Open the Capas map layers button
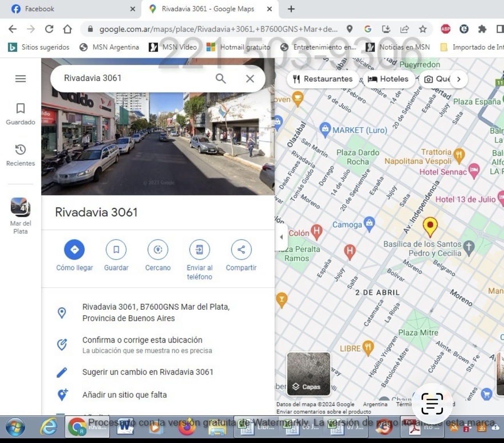This screenshot has height=443, width=504. tap(309, 374)
